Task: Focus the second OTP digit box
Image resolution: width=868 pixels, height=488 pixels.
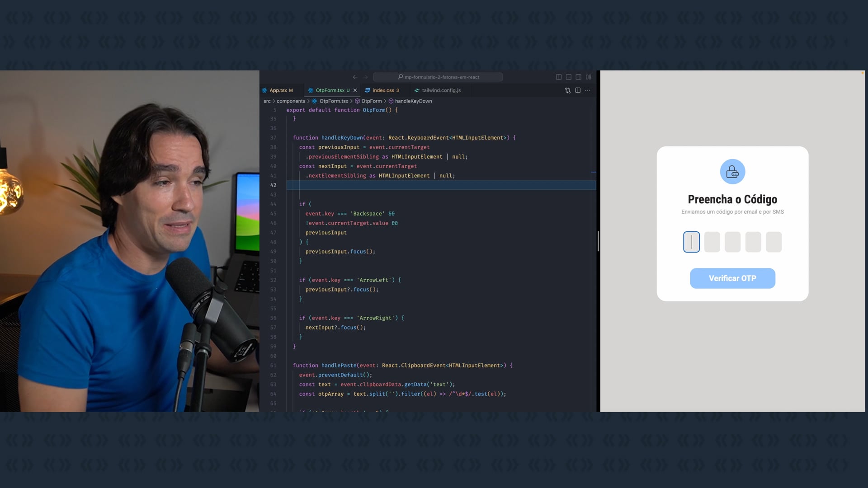Action: point(712,242)
